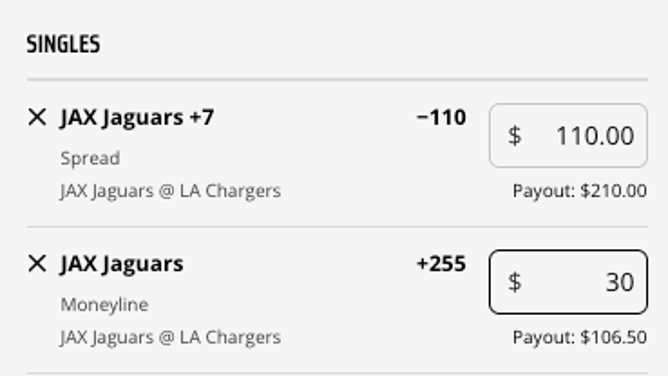Edit the $30 wager amount field
This screenshot has width=668, height=376.
click(568, 282)
